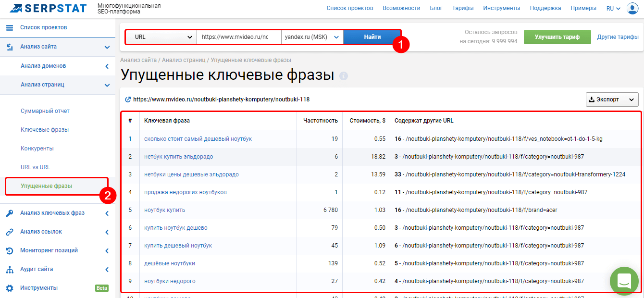Viewport: 644px width, 298px height.
Task: Click the Найти search button
Action: point(372,37)
